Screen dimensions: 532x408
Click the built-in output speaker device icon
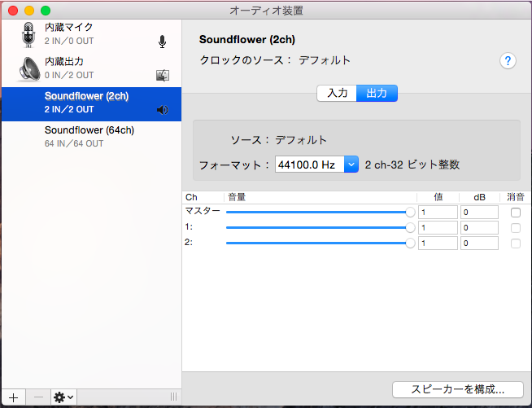(28, 69)
